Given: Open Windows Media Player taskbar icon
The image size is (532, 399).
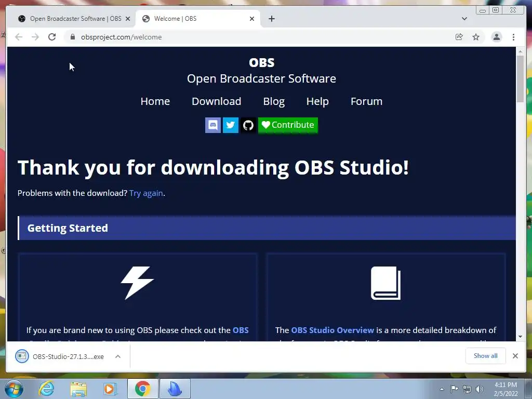Looking at the screenshot, I should click(x=110, y=389).
